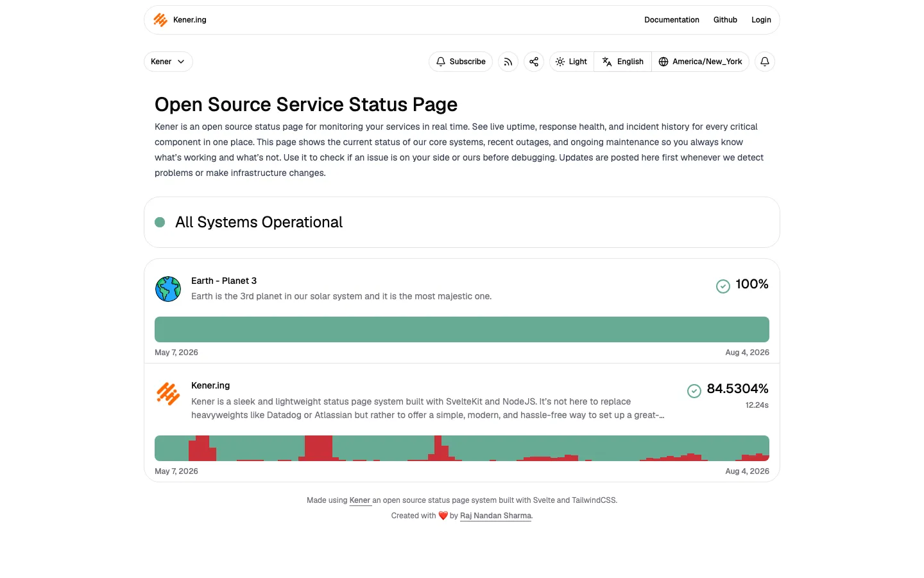924x578 pixels.
Task: Click the 84.5304% uptime value
Action: point(738,389)
